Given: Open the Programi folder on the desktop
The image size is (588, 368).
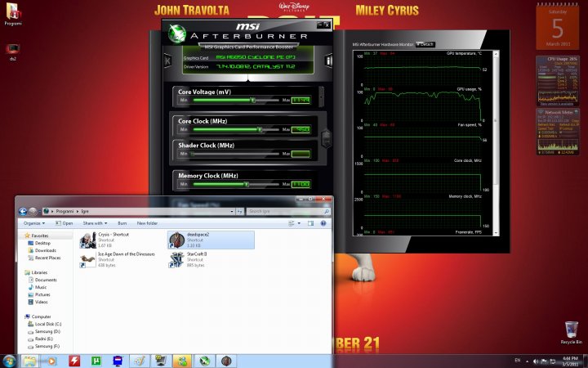Looking at the screenshot, I should (x=13, y=14).
